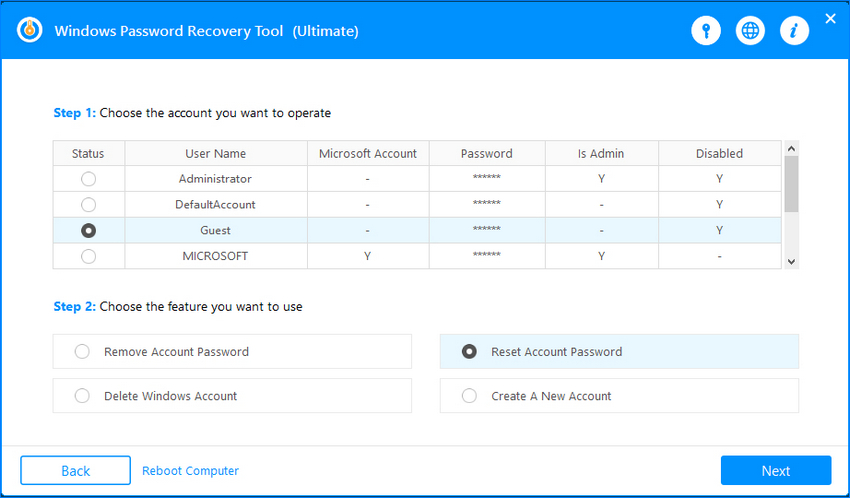Click the Microsoft Account column header
The height and width of the screenshot is (498, 850).
(368, 153)
